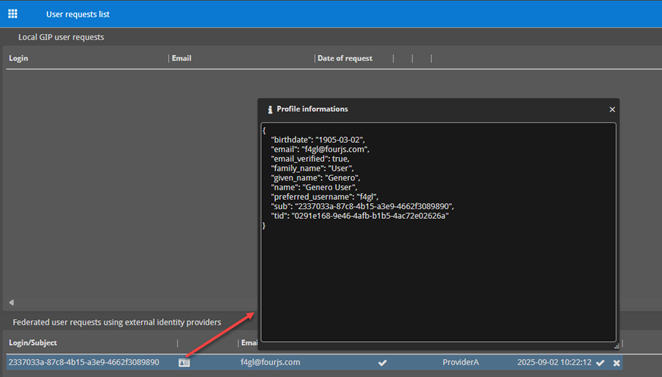Click the Profile informations dialog title
Image resolution: width=662 pixels, height=377 pixels.
tap(312, 109)
